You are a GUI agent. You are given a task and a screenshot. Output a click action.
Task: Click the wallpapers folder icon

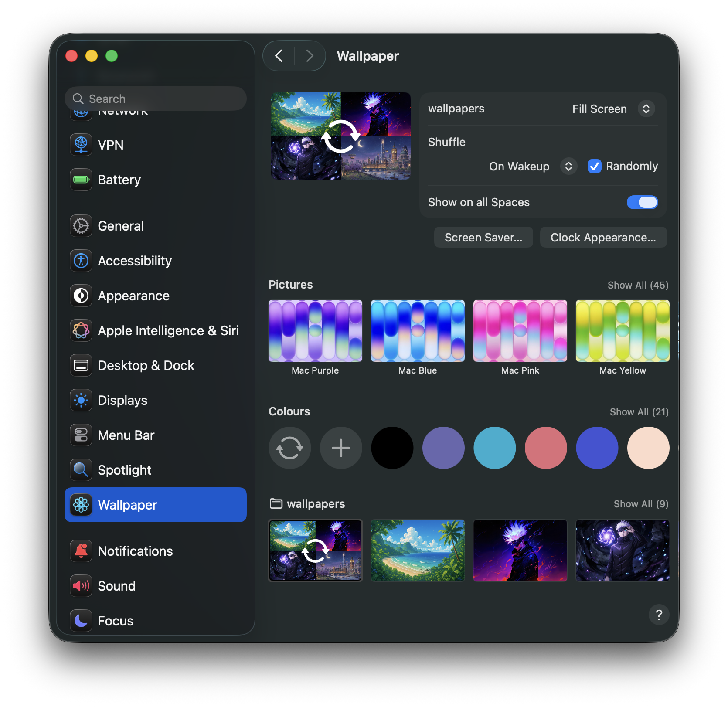tap(276, 503)
